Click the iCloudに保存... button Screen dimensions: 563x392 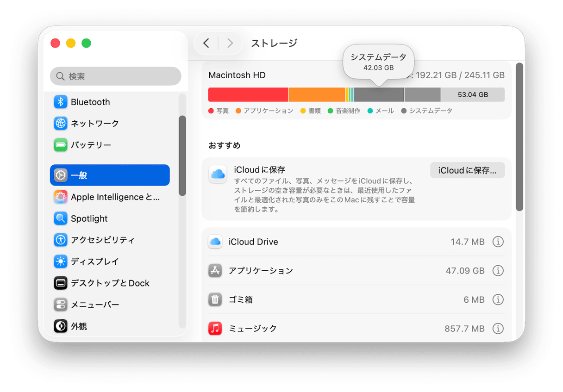467,170
